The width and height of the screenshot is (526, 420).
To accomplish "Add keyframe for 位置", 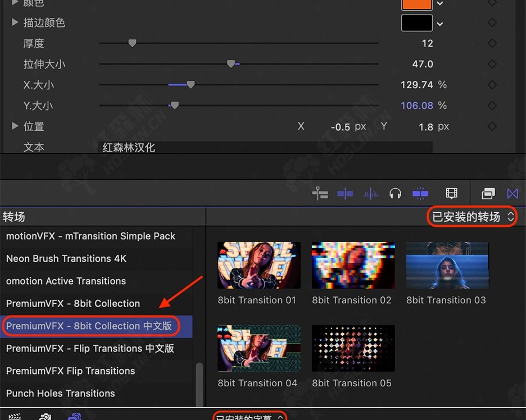I will 492,126.
